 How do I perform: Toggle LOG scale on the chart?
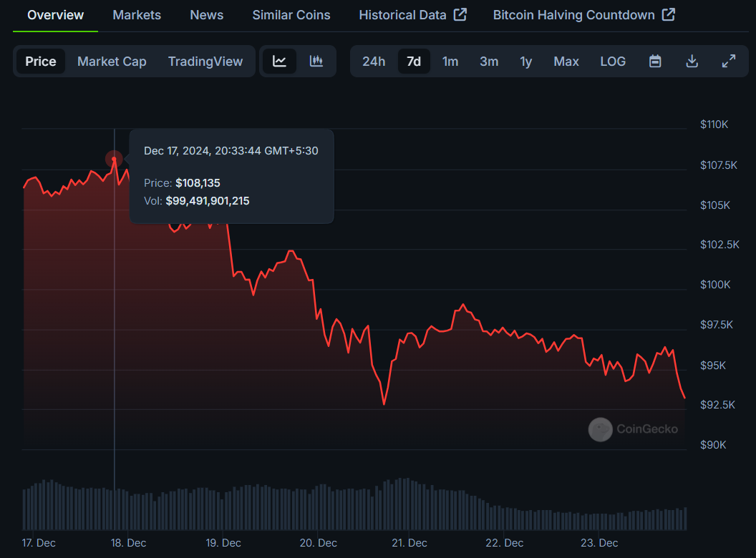click(613, 62)
